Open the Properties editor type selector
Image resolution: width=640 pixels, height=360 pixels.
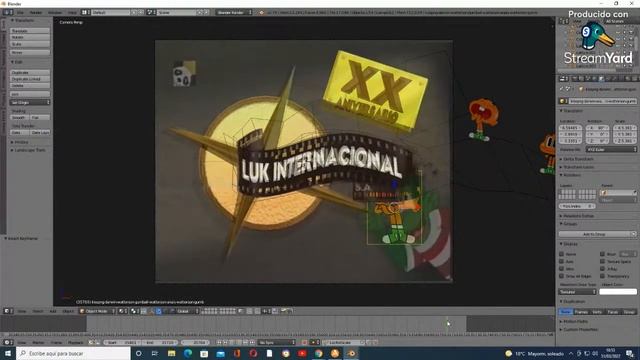pos(564,78)
